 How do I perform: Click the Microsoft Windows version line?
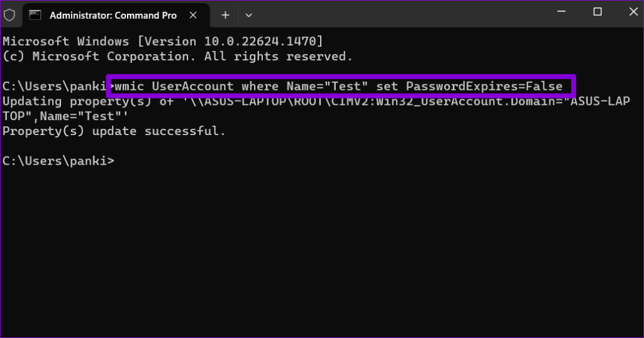(x=163, y=41)
